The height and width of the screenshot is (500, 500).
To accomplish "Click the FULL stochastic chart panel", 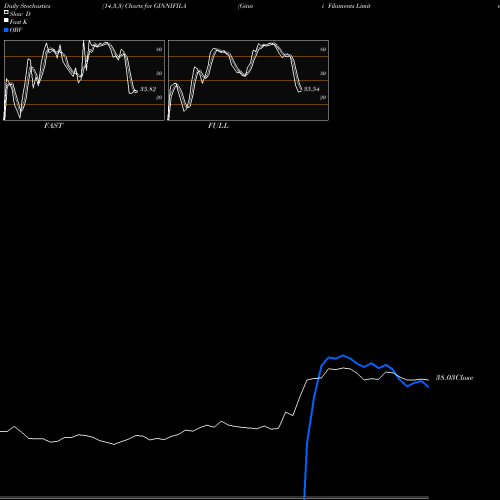I will (x=248, y=80).
